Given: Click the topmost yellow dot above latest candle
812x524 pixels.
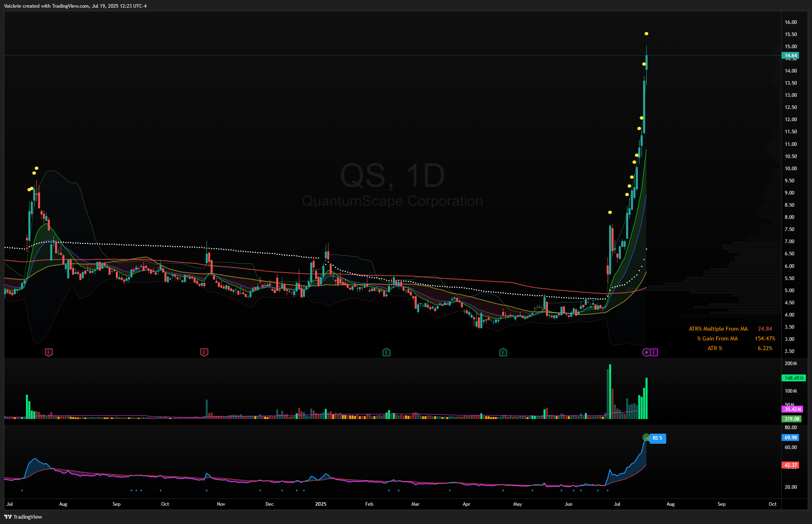Looking at the screenshot, I should [646, 34].
